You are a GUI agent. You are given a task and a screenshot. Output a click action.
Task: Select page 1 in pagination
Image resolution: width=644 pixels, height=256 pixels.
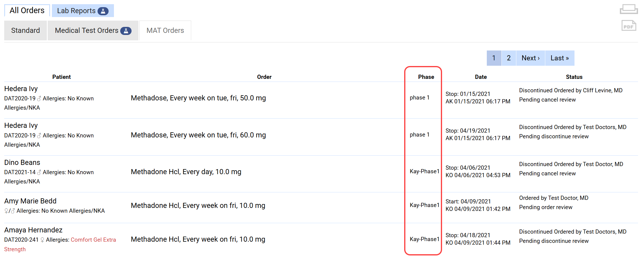494,58
